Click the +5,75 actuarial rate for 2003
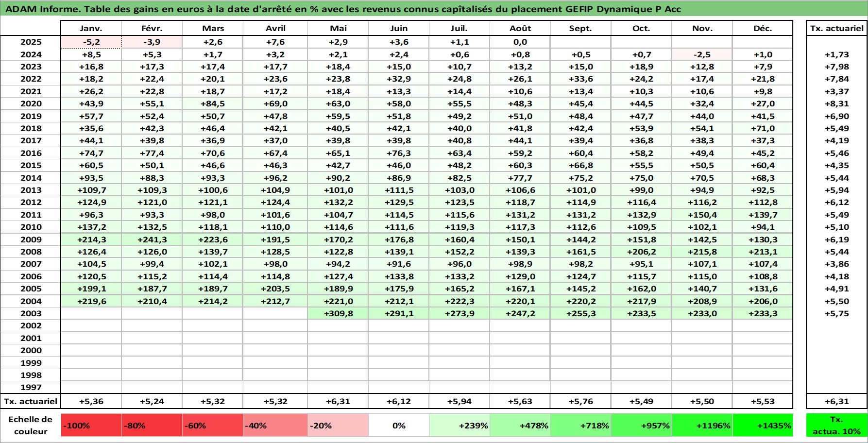Viewport: 868px width, 443px height. [837, 313]
